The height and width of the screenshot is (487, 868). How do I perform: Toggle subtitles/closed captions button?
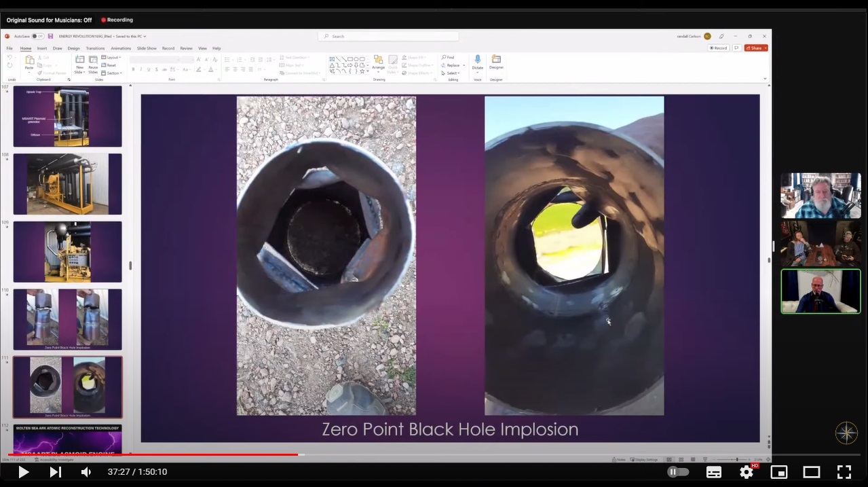click(x=714, y=472)
